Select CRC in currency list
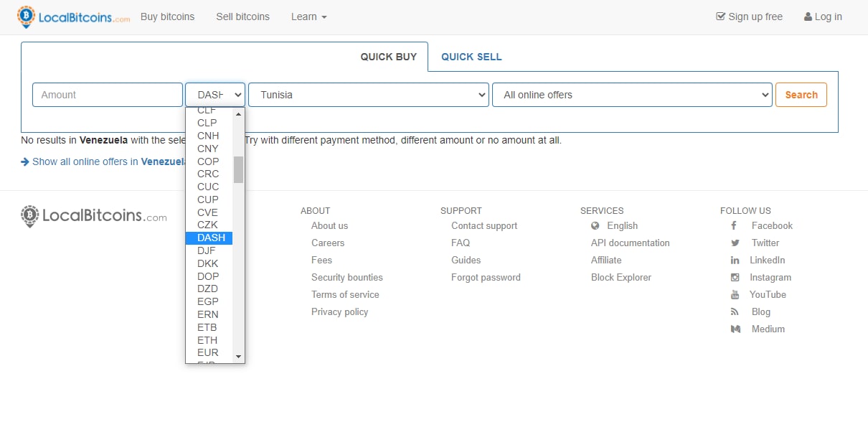 (x=209, y=174)
